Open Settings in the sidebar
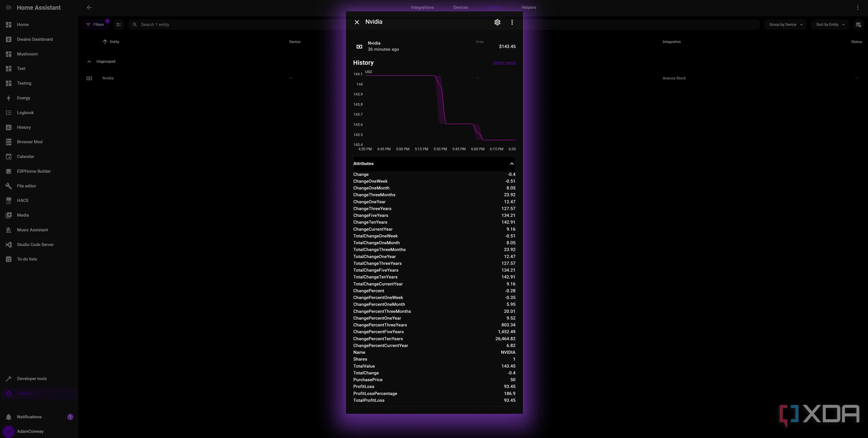Viewport: 868px width, 438px height. [x=39, y=393]
